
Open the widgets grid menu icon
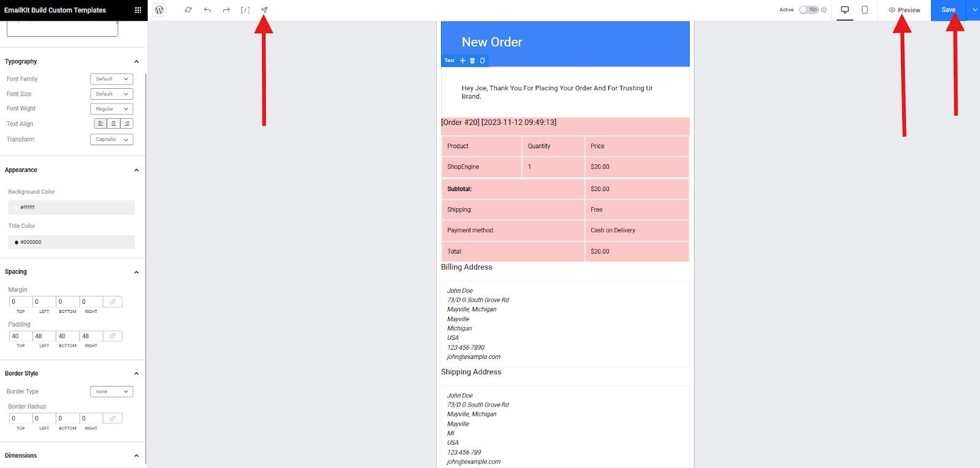138,10
